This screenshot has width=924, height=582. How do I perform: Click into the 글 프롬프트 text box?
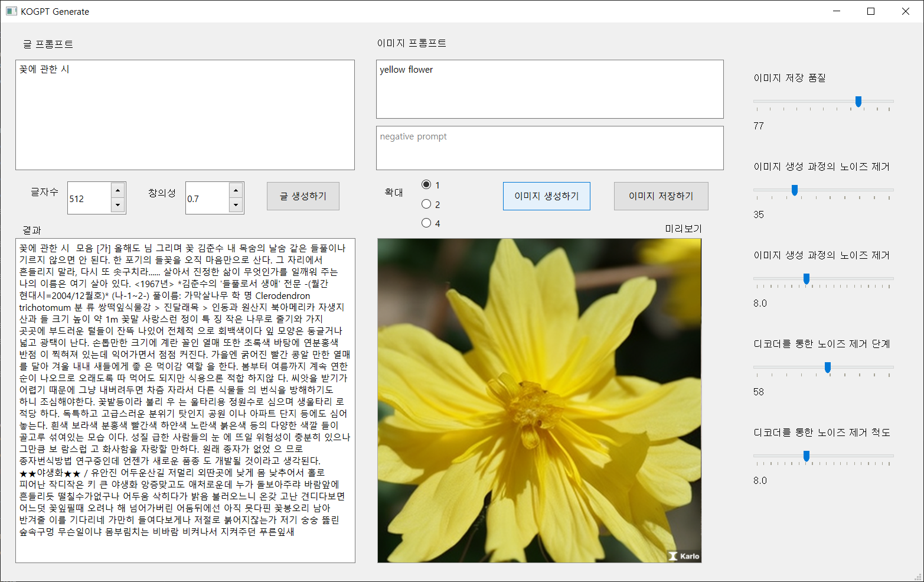click(x=185, y=115)
